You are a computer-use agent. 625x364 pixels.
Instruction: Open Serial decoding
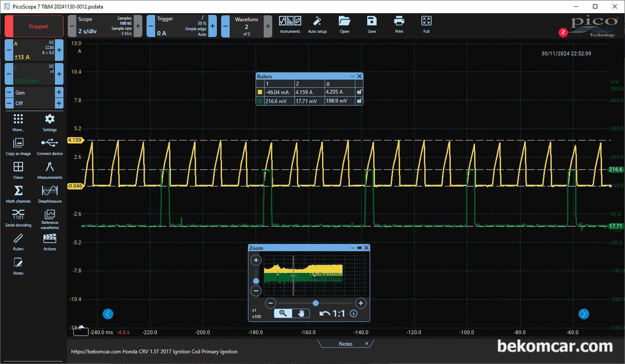(x=18, y=218)
